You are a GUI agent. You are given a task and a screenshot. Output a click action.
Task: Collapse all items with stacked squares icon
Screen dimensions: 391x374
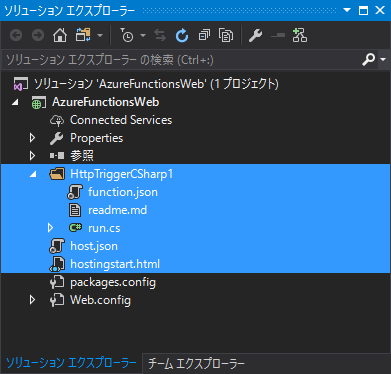pyautogui.click(x=204, y=35)
